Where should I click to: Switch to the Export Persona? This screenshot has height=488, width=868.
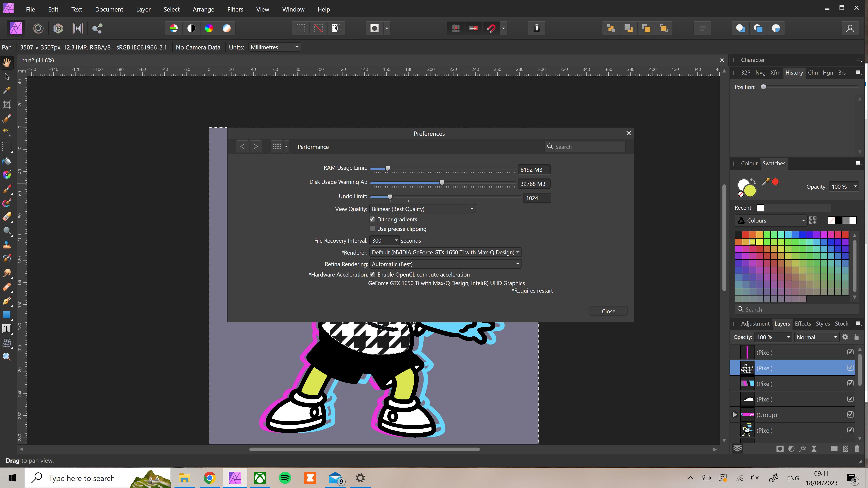(x=97, y=28)
